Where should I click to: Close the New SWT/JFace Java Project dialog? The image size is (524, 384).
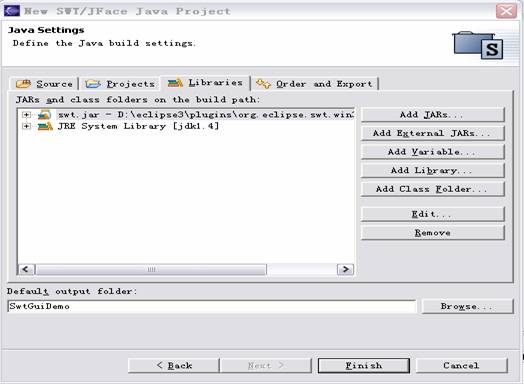(x=506, y=11)
